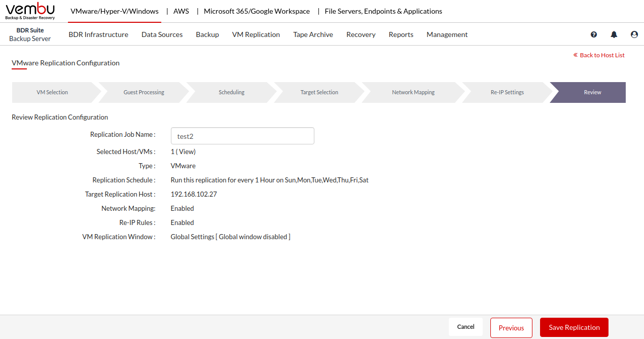Open the notifications bell icon
This screenshot has height=339, width=644.
[x=614, y=34]
